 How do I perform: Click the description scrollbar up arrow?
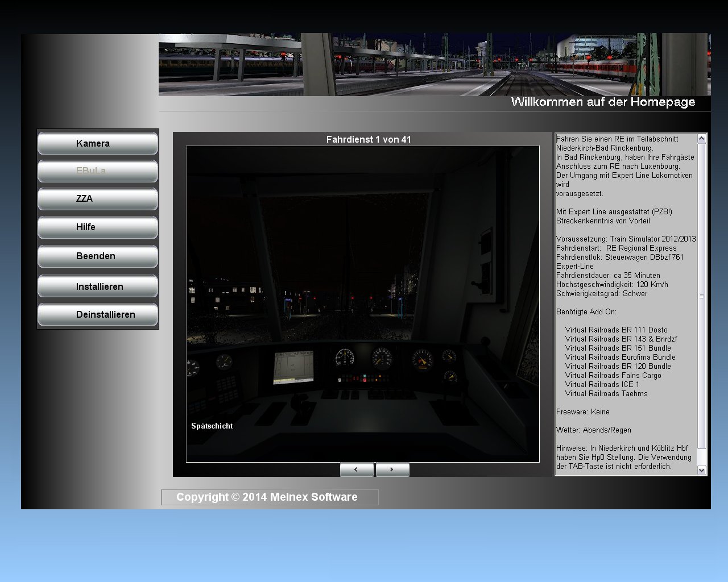[x=701, y=138]
